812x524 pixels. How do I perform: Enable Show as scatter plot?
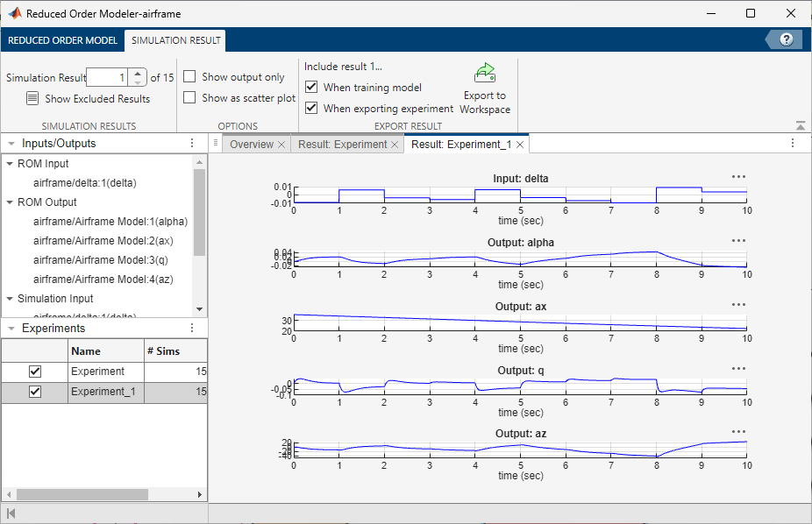[x=189, y=97]
